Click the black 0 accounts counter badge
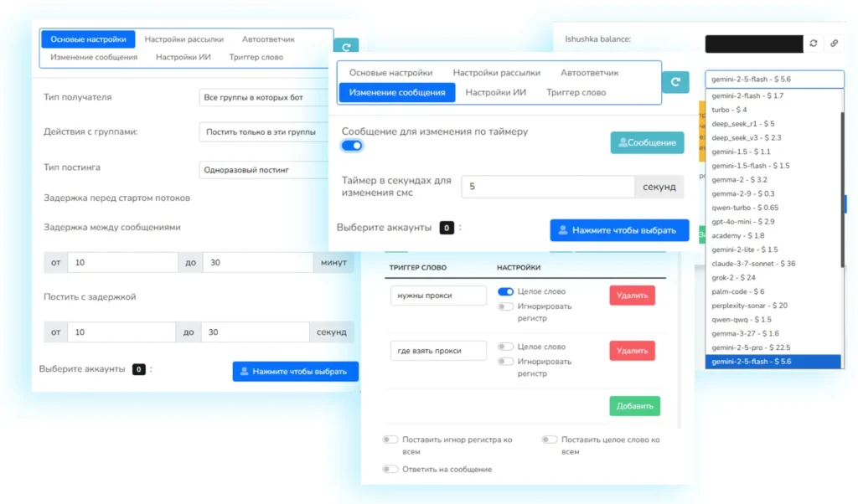The width and height of the screenshot is (858, 504). 446,227
